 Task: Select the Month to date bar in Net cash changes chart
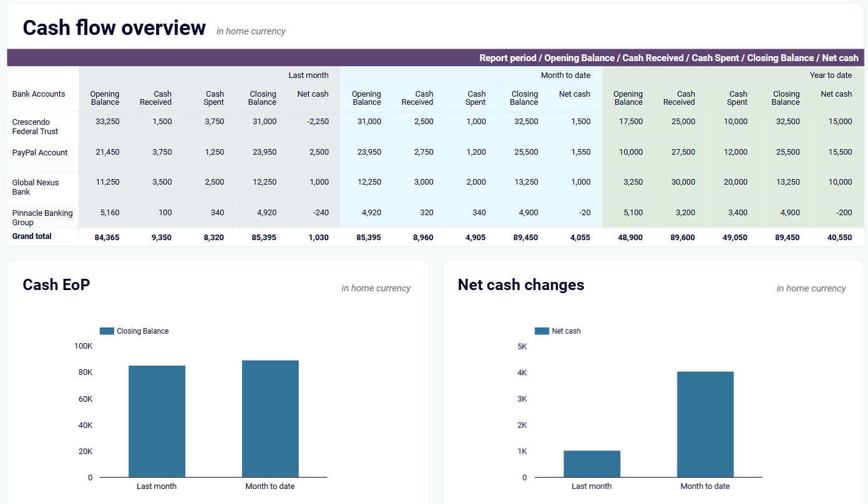pyautogui.click(x=705, y=425)
